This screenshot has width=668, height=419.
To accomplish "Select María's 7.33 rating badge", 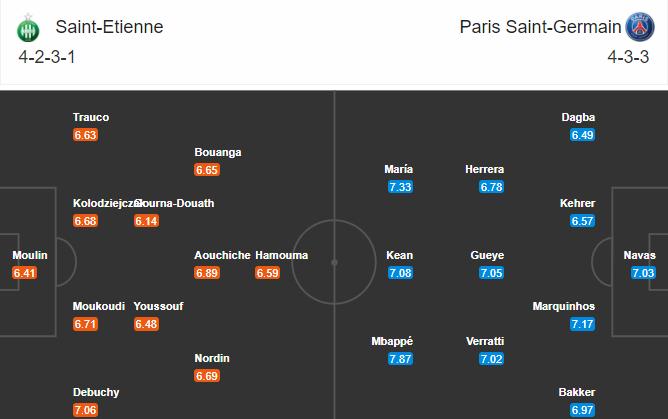I will click(400, 187).
